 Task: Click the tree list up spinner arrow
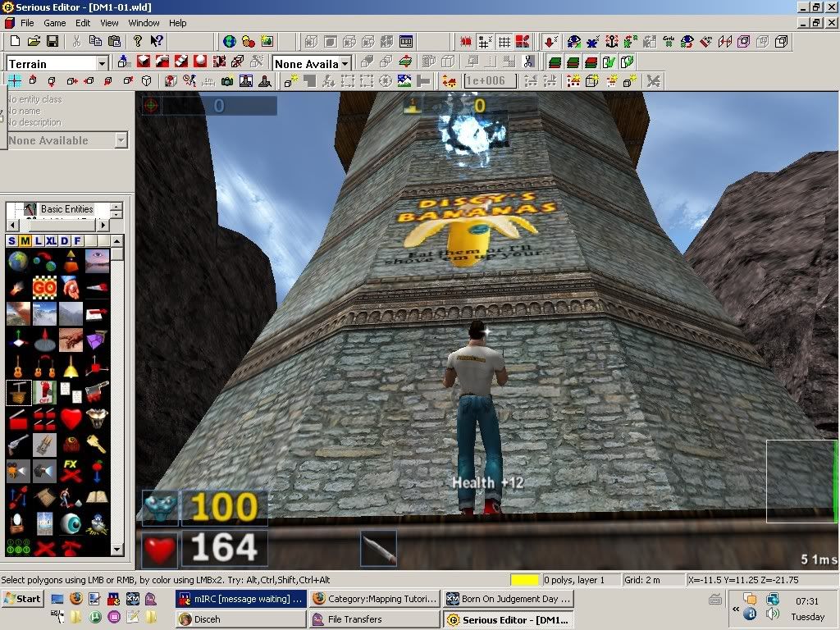pos(116,206)
